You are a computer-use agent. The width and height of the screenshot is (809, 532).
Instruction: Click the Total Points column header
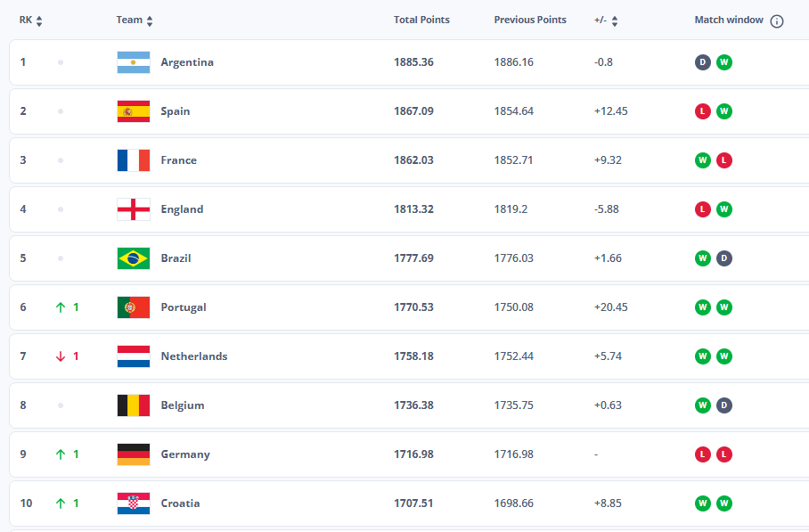421,20
